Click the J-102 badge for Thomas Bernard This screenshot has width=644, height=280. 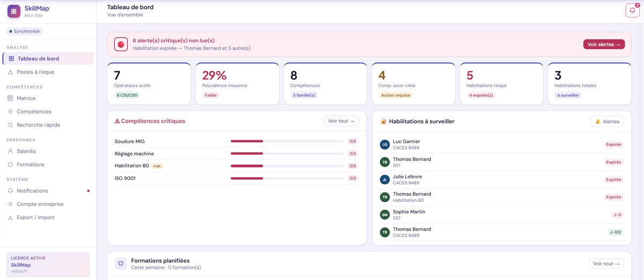[x=615, y=232]
